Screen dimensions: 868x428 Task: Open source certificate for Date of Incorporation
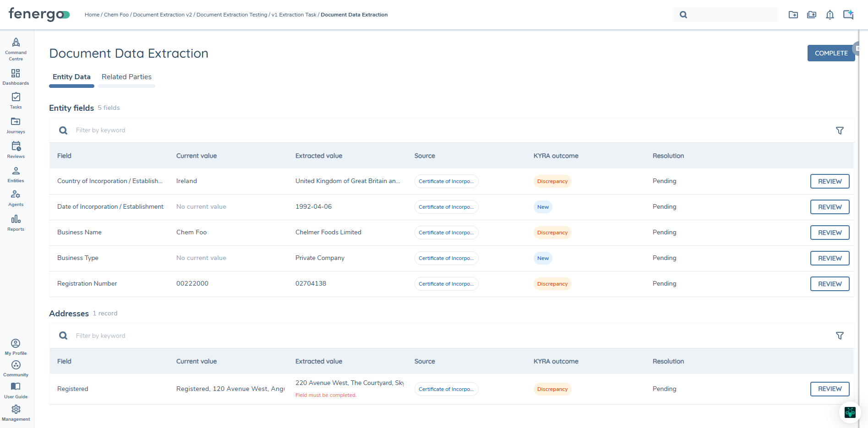pos(446,207)
